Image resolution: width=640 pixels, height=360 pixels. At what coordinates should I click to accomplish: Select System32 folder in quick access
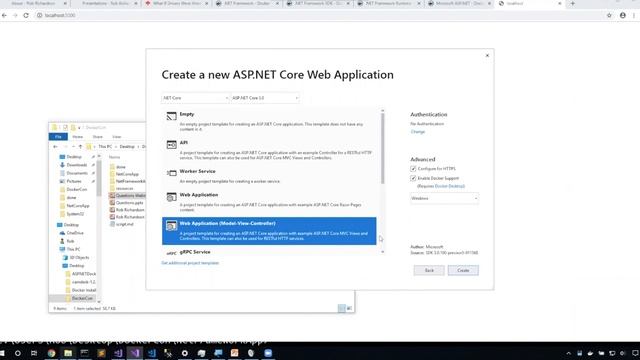point(75,214)
